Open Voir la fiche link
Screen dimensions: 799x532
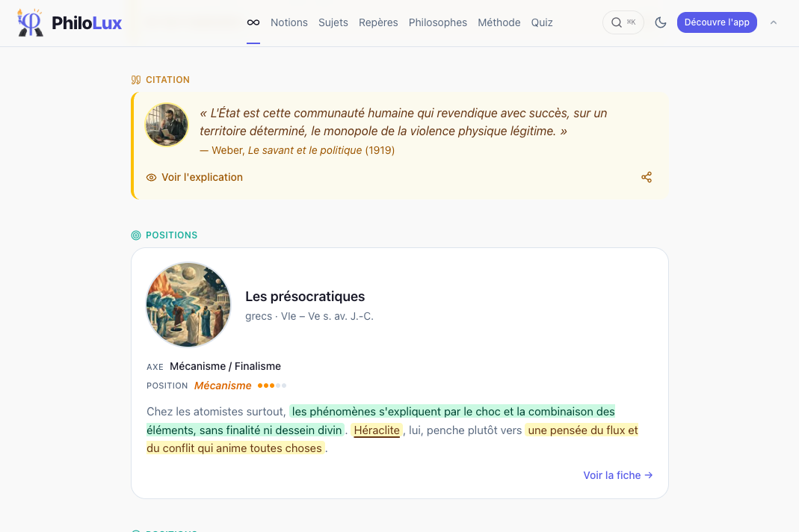pyautogui.click(x=617, y=475)
